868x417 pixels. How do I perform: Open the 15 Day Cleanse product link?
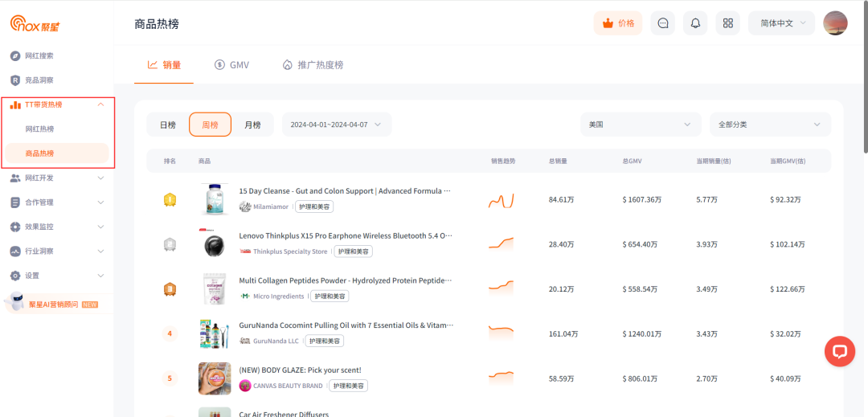(345, 190)
